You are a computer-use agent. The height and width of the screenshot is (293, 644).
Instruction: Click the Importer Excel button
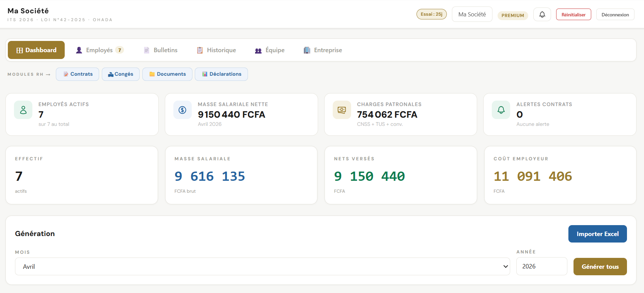coord(598,234)
